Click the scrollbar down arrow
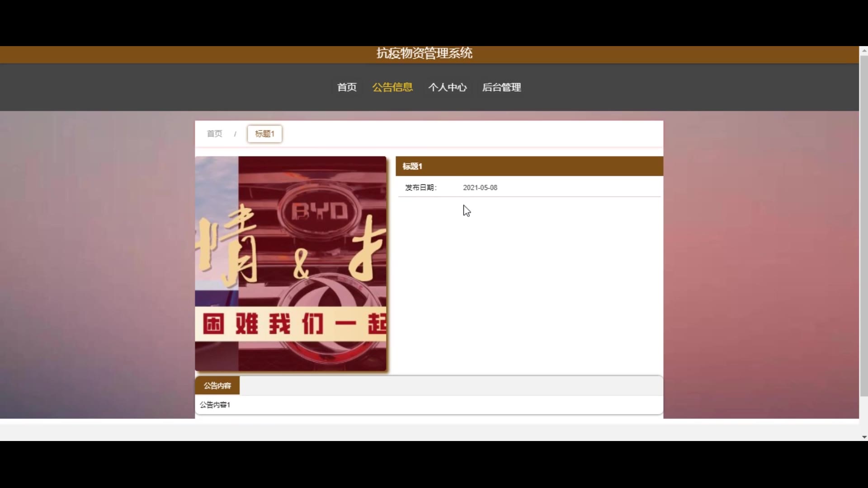 pyautogui.click(x=864, y=437)
